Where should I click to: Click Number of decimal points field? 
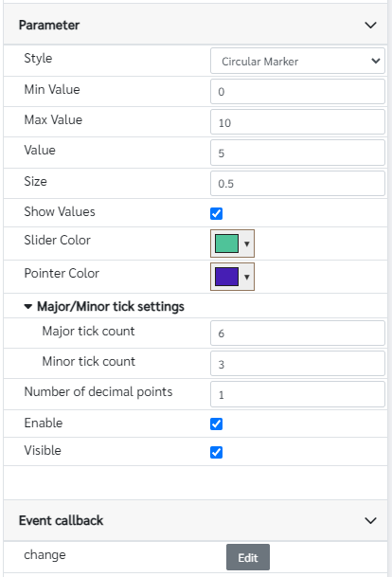pos(297,394)
